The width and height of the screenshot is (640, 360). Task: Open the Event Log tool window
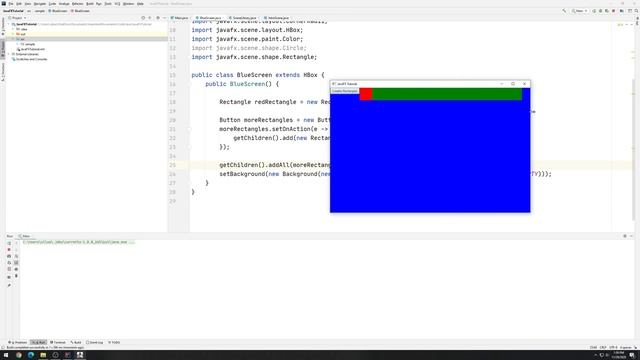(95, 342)
